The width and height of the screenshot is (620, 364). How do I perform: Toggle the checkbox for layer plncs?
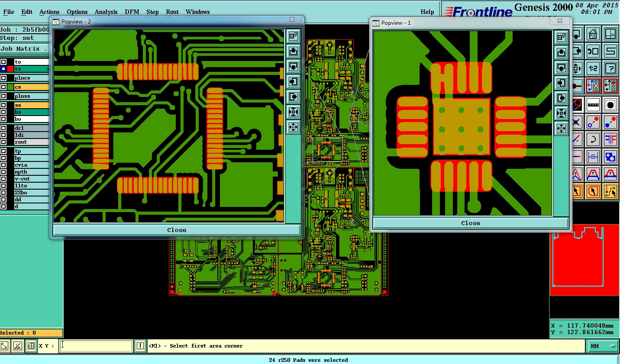(x=3, y=78)
